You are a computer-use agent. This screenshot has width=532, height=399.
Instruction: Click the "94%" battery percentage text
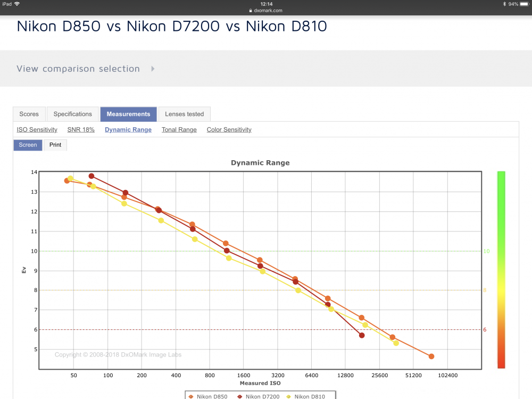(513, 4)
